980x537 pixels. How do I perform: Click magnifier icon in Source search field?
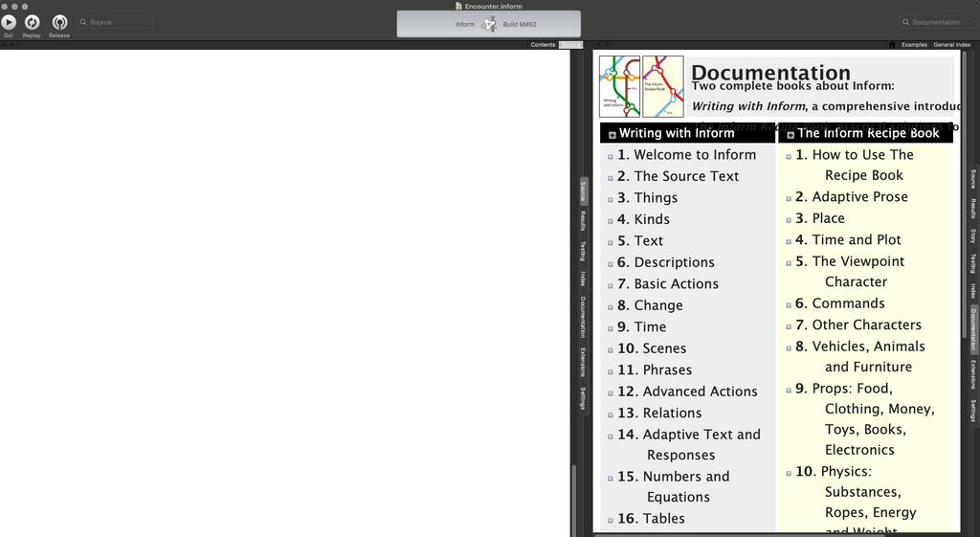pyautogui.click(x=83, y=22)
